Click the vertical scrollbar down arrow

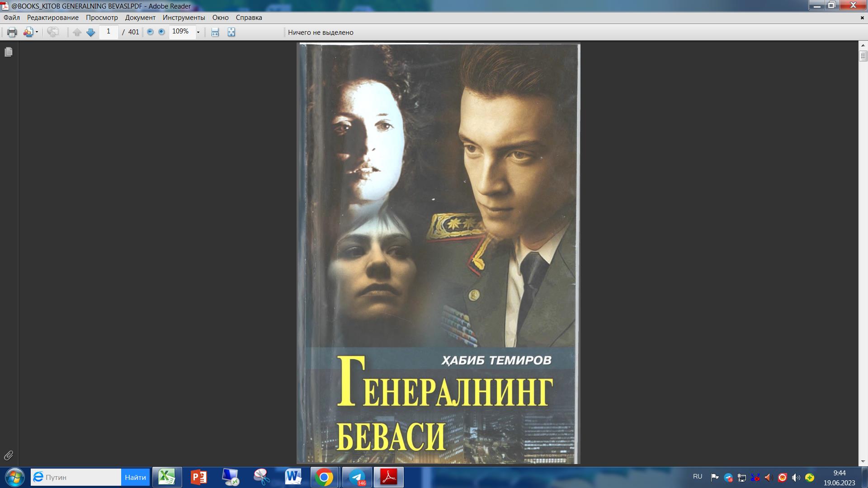(863, 461)
